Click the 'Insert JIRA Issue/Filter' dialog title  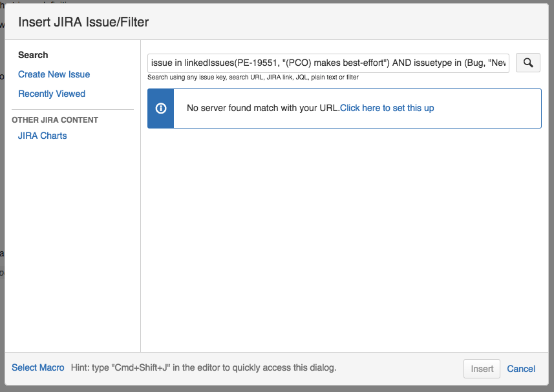(83, 22)
